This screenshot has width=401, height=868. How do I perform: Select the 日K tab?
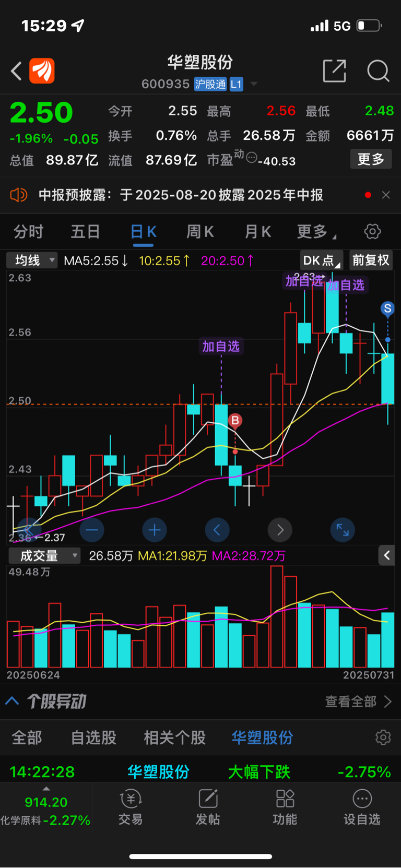pos(143,232)
